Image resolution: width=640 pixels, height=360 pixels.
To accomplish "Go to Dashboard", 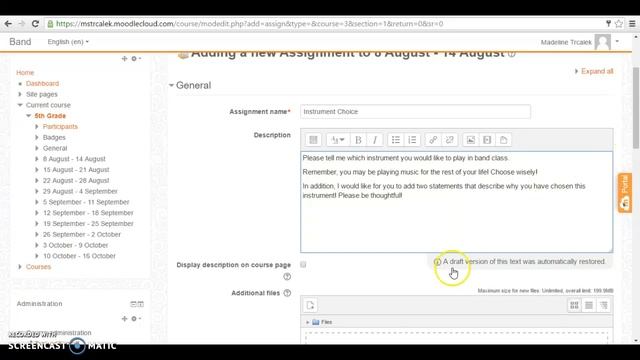I will [42, 83].
